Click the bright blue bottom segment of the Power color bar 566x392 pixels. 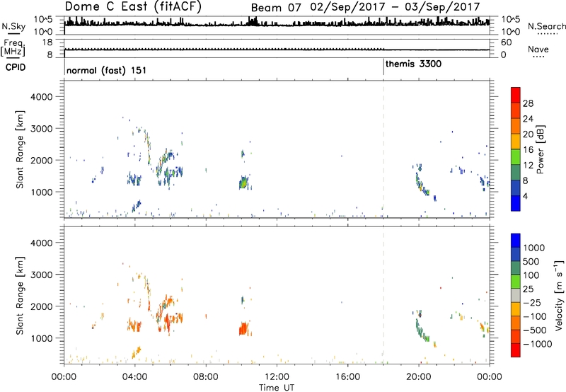click(x=516, y=203)
